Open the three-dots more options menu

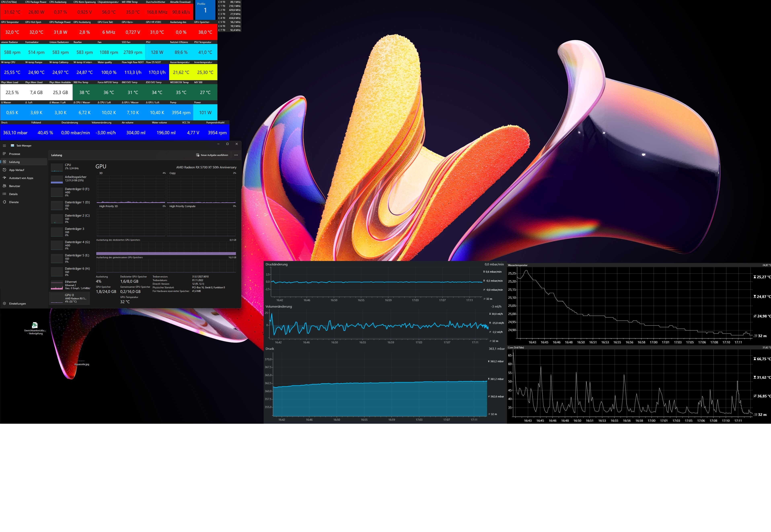236,155
